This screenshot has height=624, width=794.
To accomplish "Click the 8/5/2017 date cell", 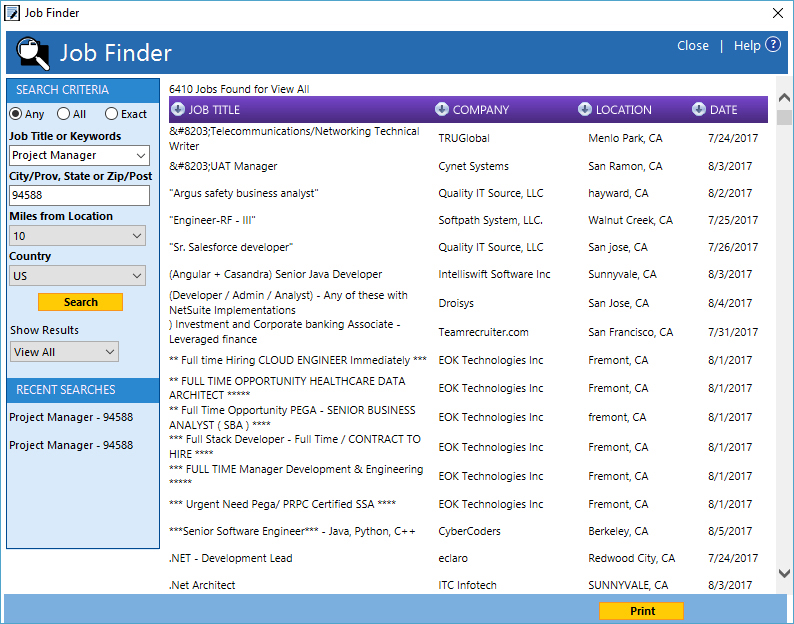I will [x=730, y=531].
